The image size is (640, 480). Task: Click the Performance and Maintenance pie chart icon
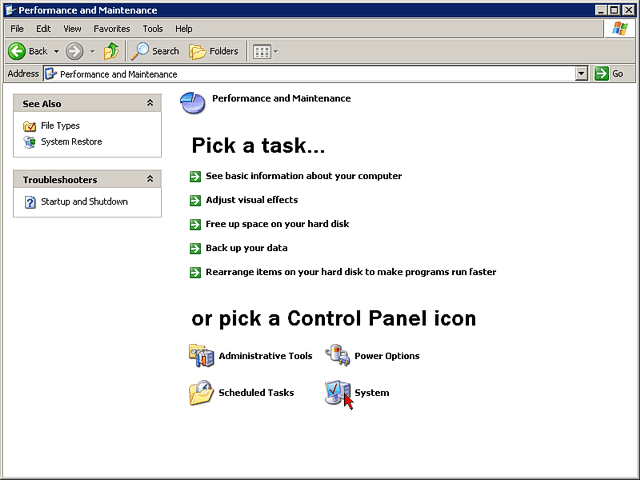tap(193, 103)
